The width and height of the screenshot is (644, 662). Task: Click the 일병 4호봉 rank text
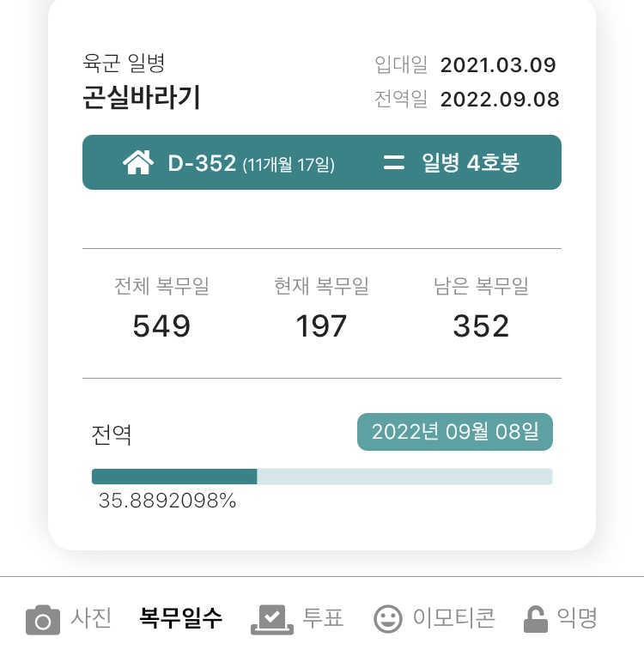point(471,162)
